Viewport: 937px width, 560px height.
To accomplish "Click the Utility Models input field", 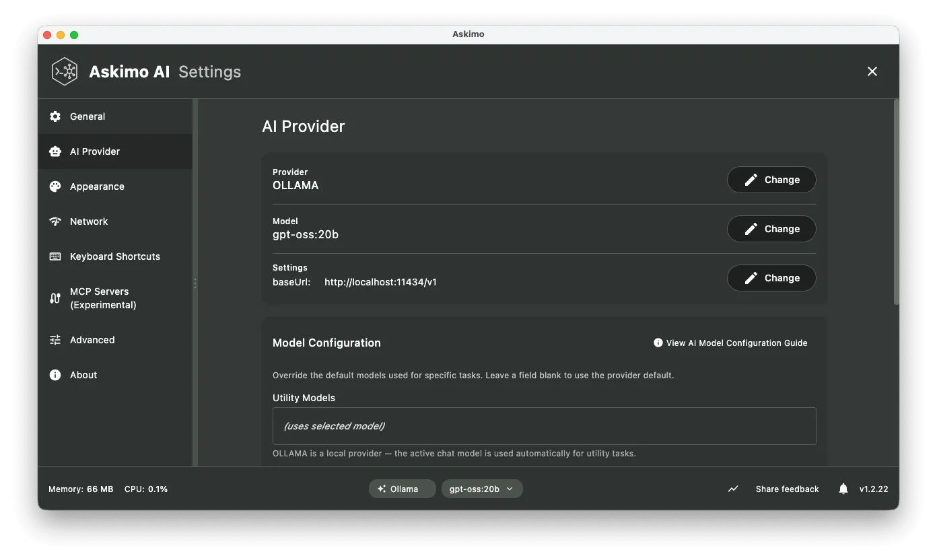I will (x=544, y=426).
